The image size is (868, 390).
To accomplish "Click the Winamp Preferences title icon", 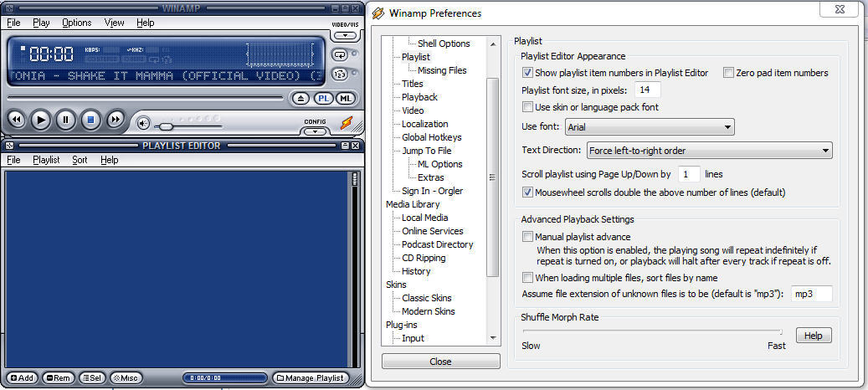I will pos(378,13).
